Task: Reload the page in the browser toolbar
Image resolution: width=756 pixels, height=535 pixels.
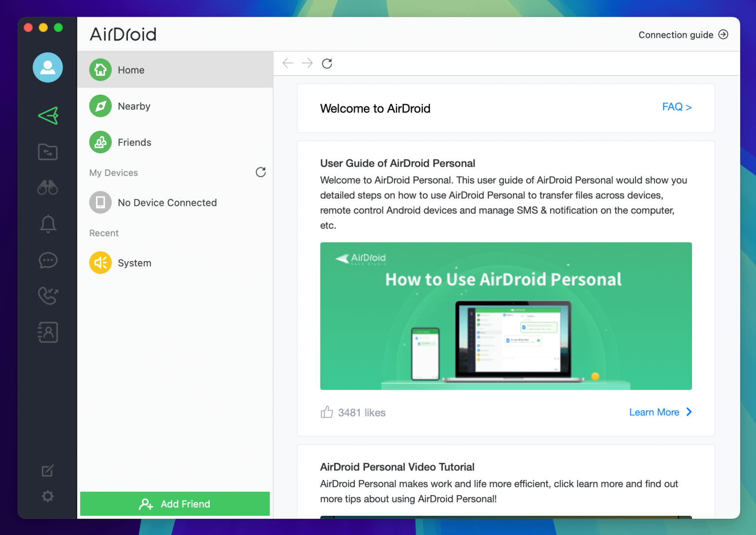Action: coord(327,64)
